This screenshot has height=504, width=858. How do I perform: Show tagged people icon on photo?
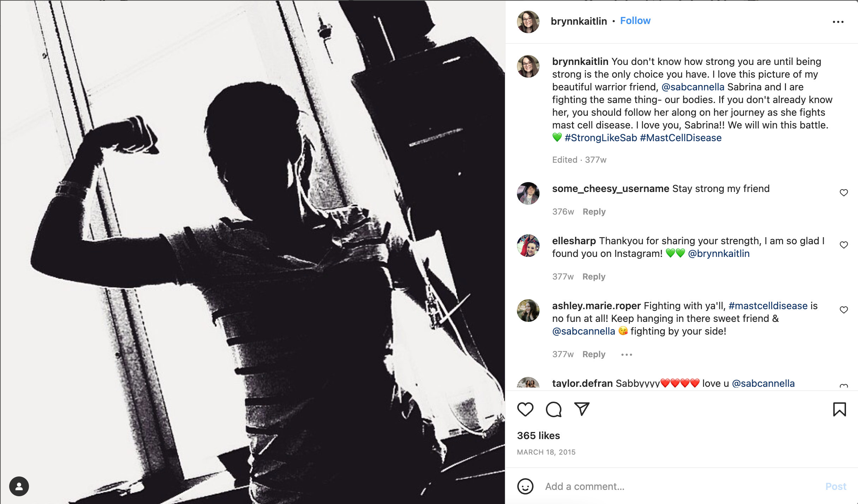tap(19, 486)
